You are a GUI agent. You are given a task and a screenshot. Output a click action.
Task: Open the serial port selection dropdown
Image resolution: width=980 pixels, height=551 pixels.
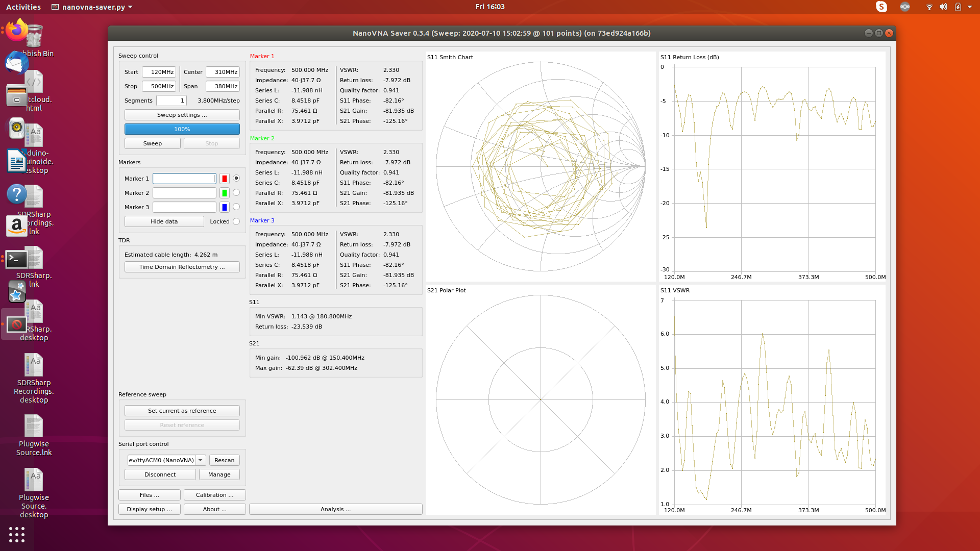(201, 460)
